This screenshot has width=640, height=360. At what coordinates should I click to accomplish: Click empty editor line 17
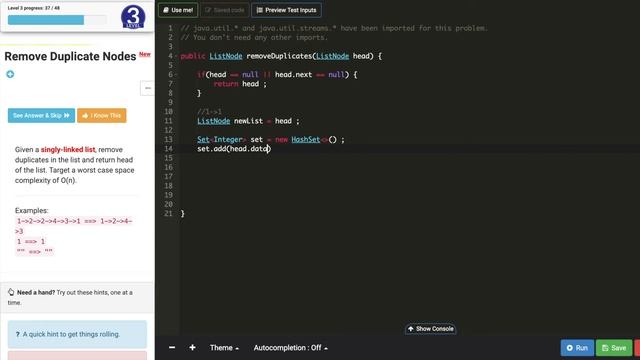pos(408,177)
